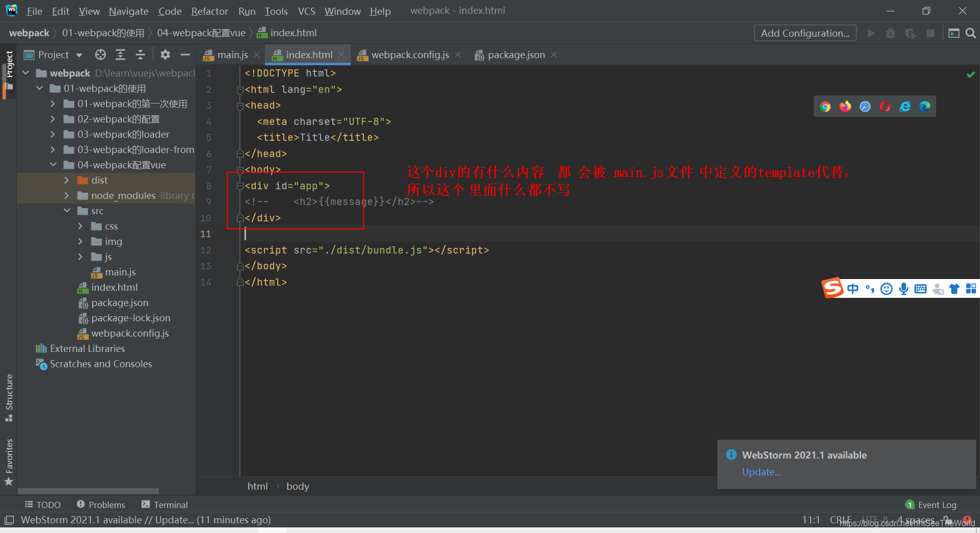The width and height of the screenshot is (980, 533).
Task: Toggle Sogou Chinese/English input mode
Action: (852, 289)
